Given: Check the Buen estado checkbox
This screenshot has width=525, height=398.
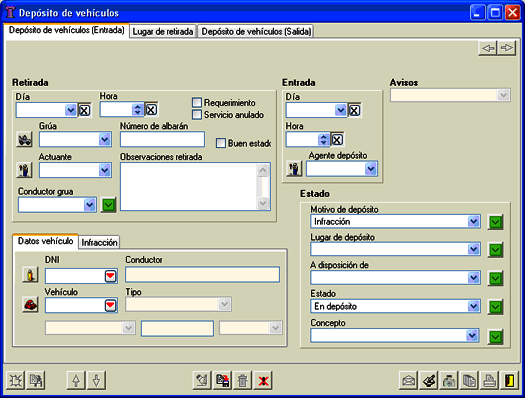Looking at the screenshot, I should 221,143.
